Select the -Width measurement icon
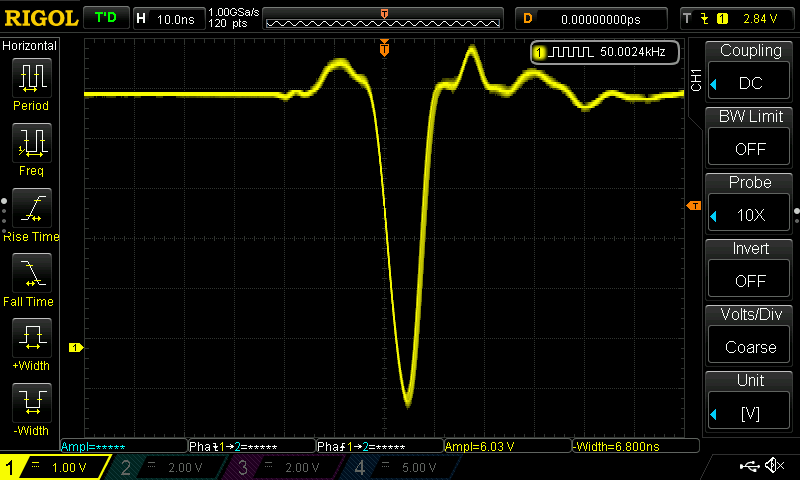This screenshot has height=480, width=800. tap(31, 405)
